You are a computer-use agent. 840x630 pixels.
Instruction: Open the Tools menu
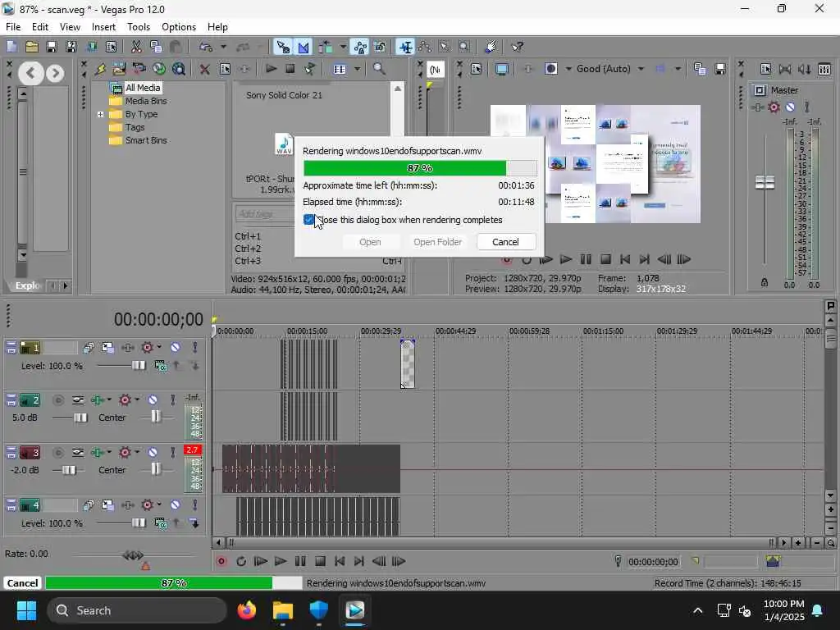(138, 27)
